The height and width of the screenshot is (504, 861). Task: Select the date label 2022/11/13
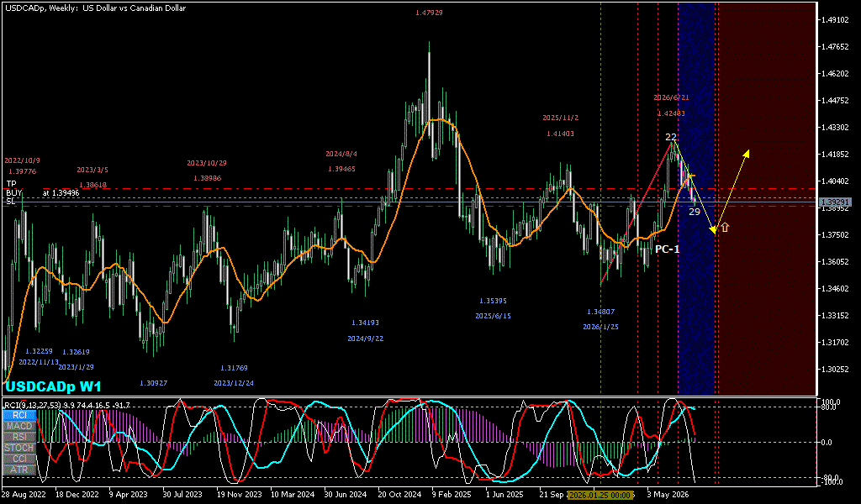tap(39, 363)
